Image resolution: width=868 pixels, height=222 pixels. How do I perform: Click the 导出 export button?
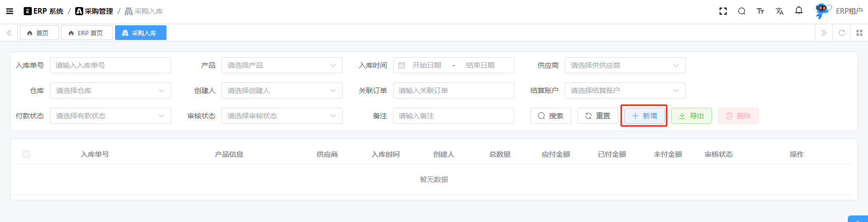pyautogui.click(x=691, y=116)
